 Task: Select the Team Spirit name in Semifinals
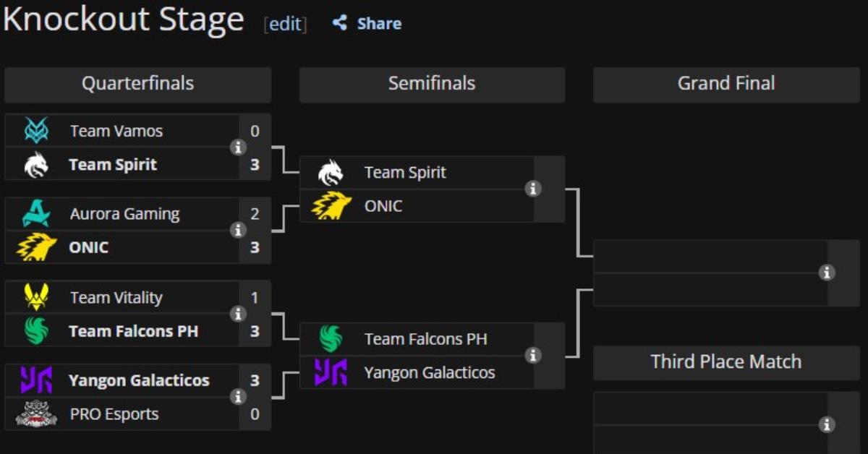coord(405,172)
